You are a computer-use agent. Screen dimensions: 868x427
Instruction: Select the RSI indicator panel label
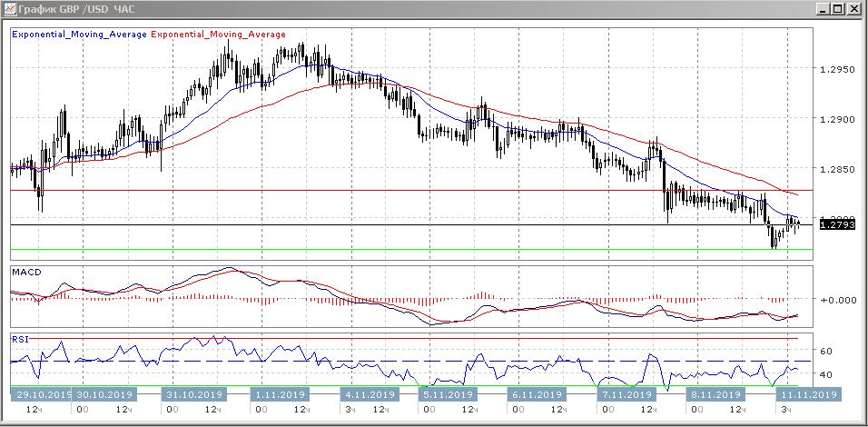coord(19,339)
